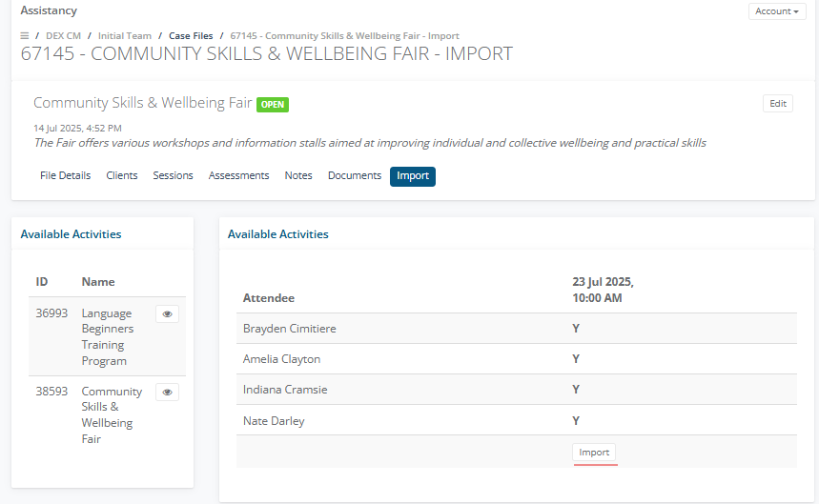Select the active Import tab
The height and width of the screenshot is (504, 819).
pos(413,176)
